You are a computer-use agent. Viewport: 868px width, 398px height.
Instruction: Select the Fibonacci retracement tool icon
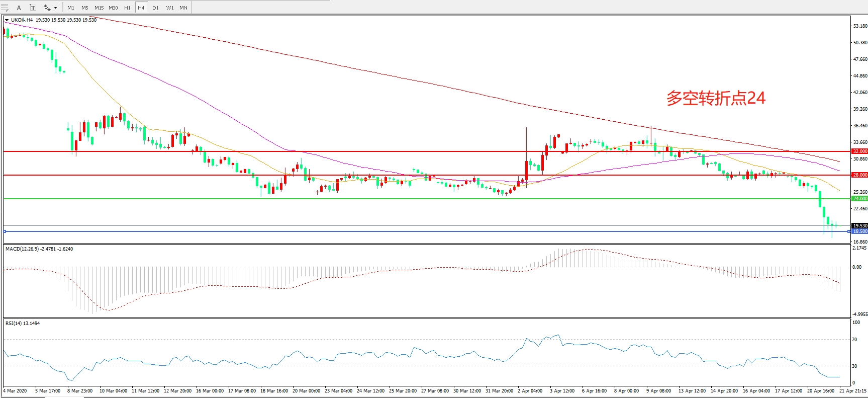point(5,8)
